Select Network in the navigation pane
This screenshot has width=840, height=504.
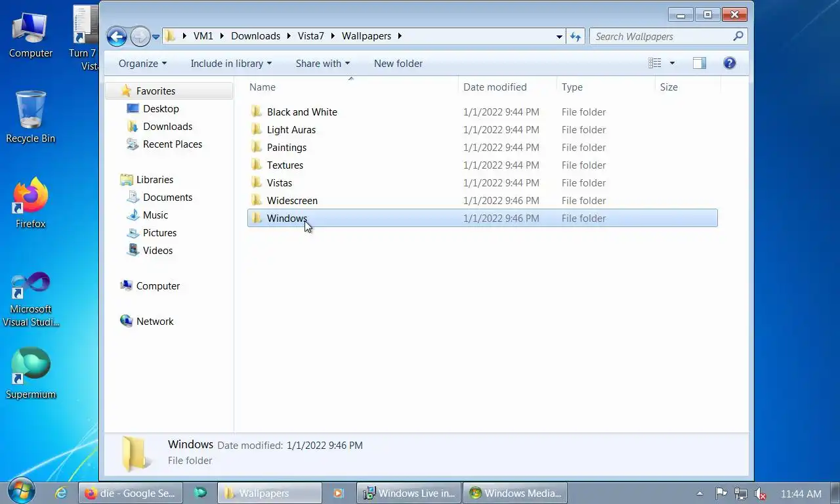coord(155,322)
